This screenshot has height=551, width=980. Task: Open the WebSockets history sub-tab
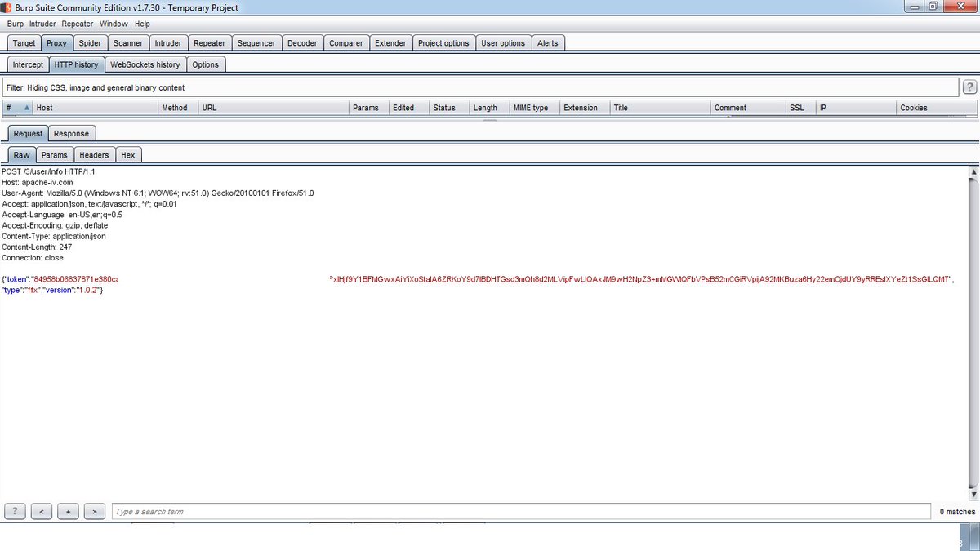coord(145,64)
